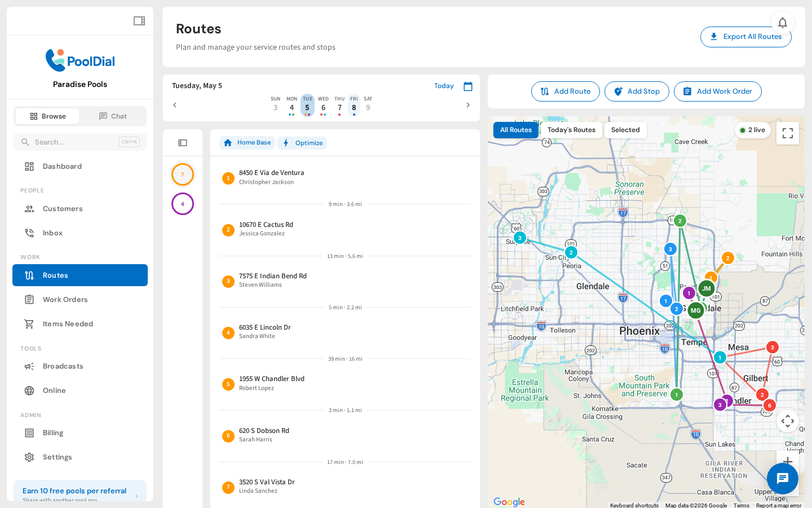Open stop 620 S Dobson Rd

[345, 435]
